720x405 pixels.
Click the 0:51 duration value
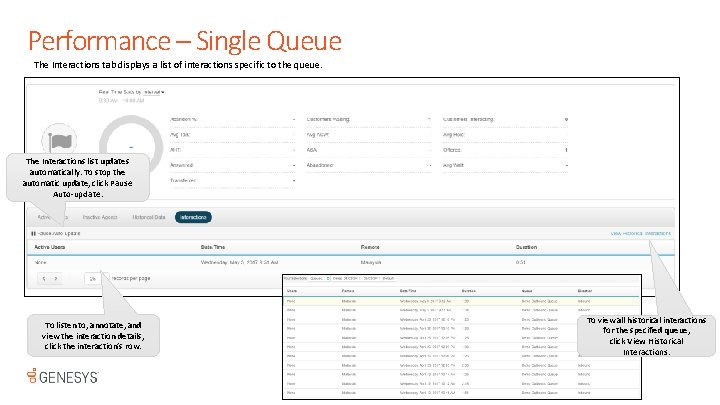pos(520,263)
